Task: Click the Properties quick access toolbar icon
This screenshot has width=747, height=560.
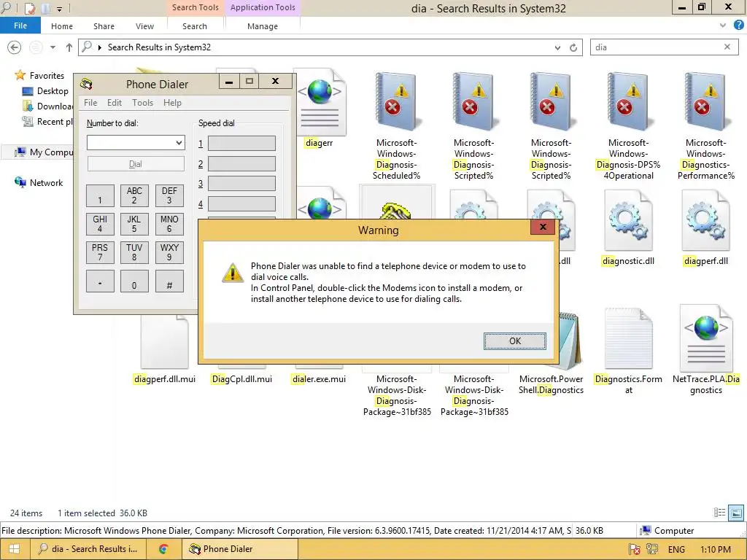Action: coord(29,8)
